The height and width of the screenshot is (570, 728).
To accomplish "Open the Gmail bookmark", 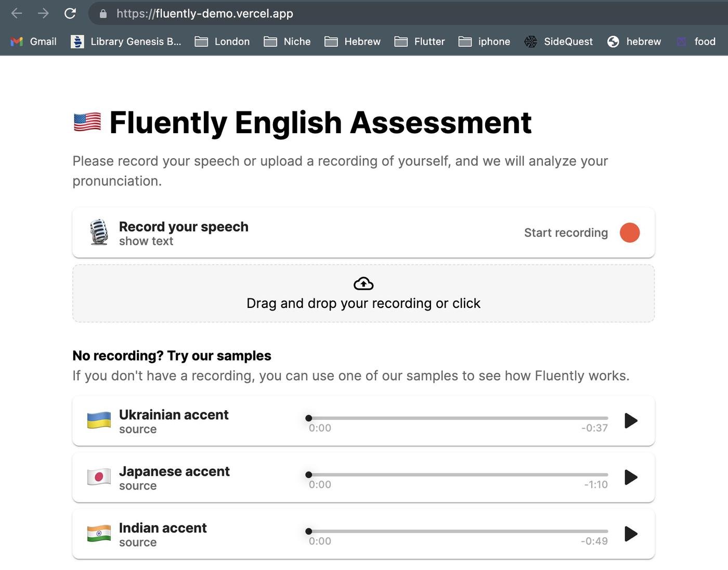I will tap(34, 42).
